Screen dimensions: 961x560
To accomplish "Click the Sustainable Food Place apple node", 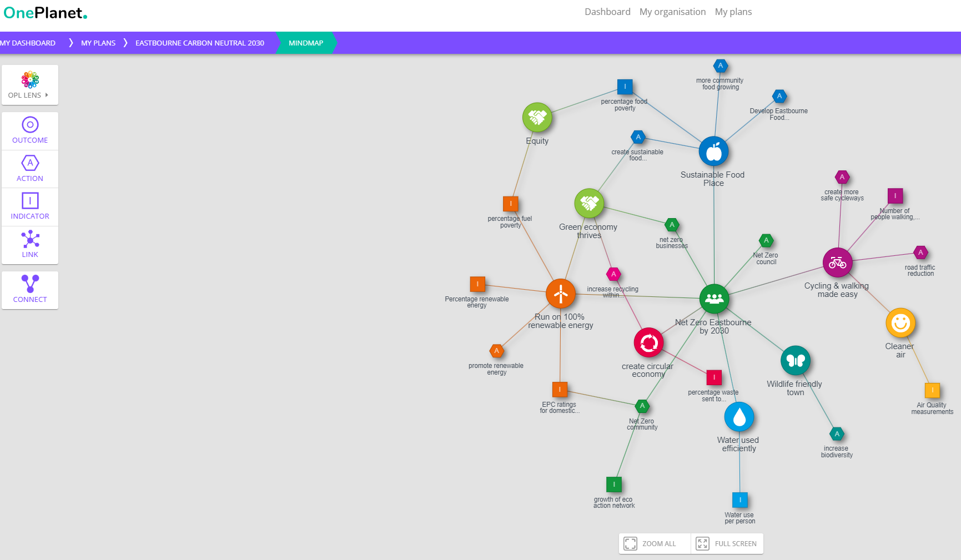I will point(713,151).
